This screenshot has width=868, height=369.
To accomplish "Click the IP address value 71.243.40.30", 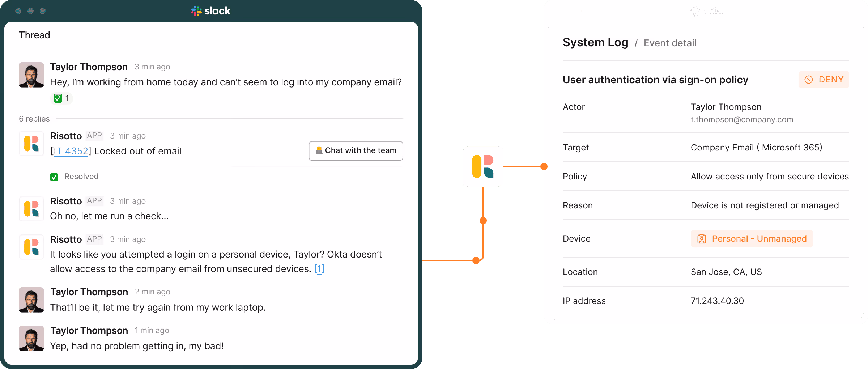I will [717, 301].
